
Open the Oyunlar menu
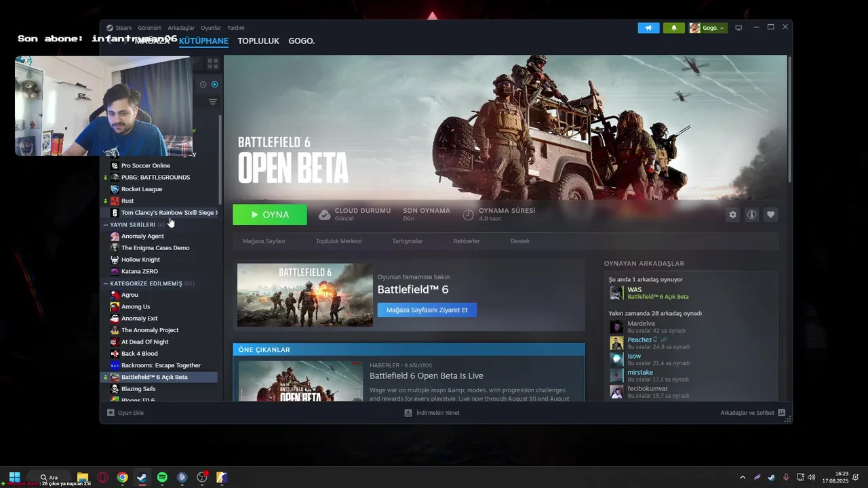coord(211,28)
